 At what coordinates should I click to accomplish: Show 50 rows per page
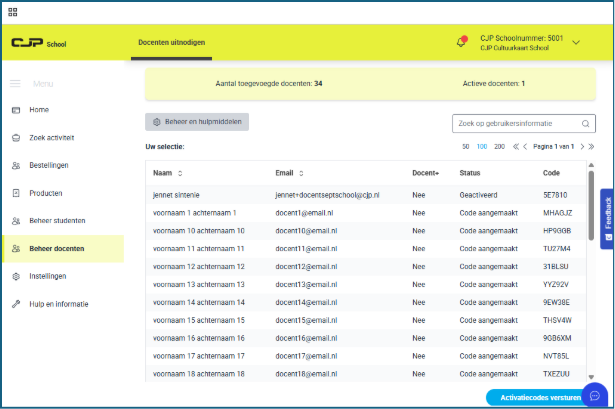click(466, 146)
